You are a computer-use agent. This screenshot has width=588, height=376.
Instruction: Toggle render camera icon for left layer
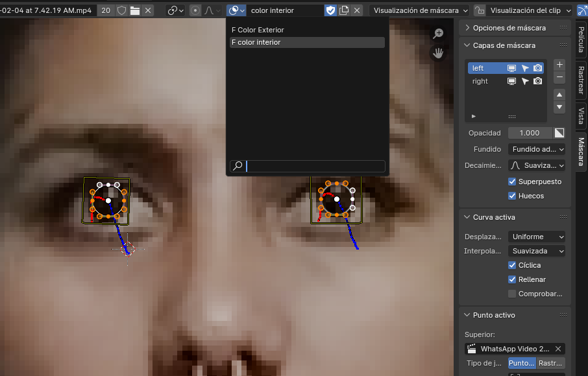click(538, 68)
